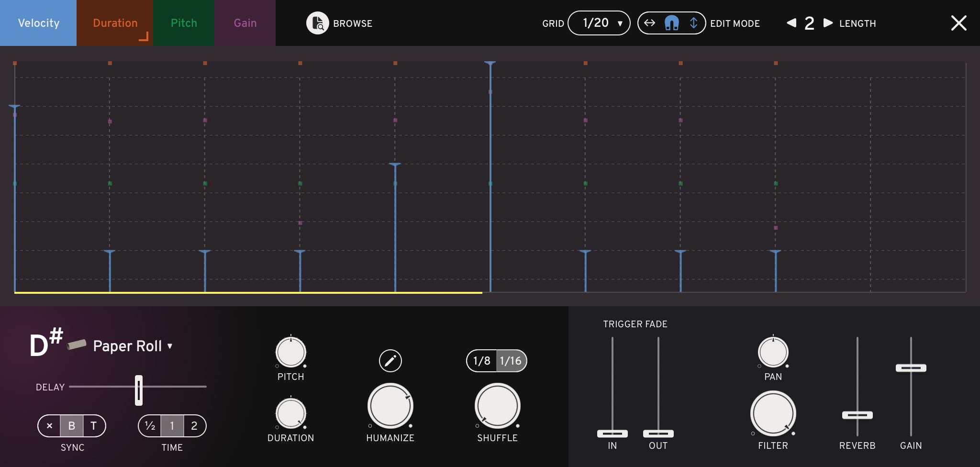Select the Gain tab
The height and width of the screenshot is (467, 980).
245,23
